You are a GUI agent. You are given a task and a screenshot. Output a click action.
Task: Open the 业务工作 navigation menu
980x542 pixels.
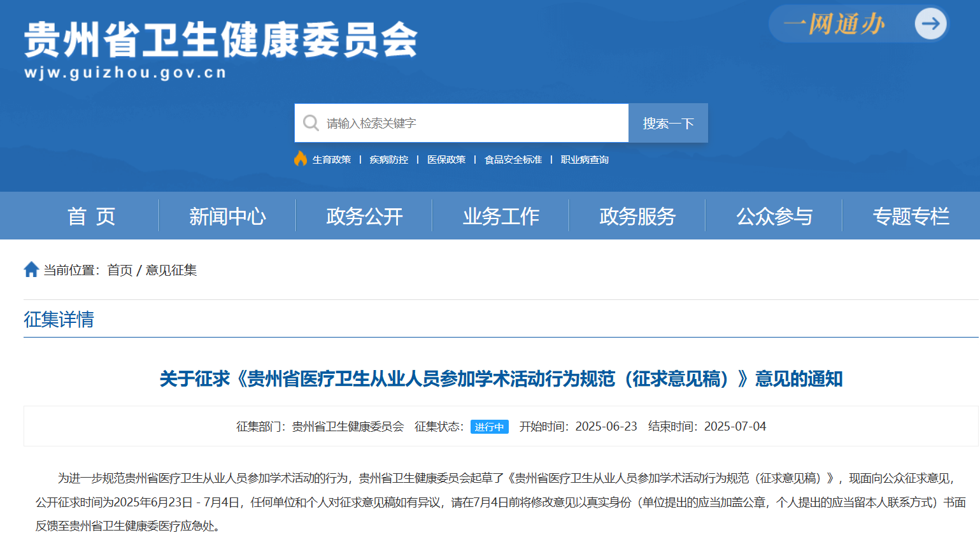point(501,216)
